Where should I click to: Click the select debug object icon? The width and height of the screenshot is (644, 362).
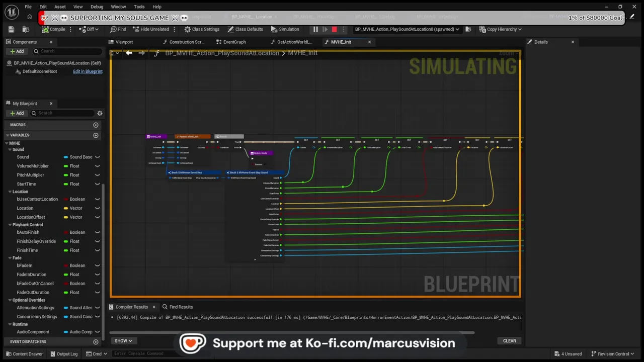point(467,29)
